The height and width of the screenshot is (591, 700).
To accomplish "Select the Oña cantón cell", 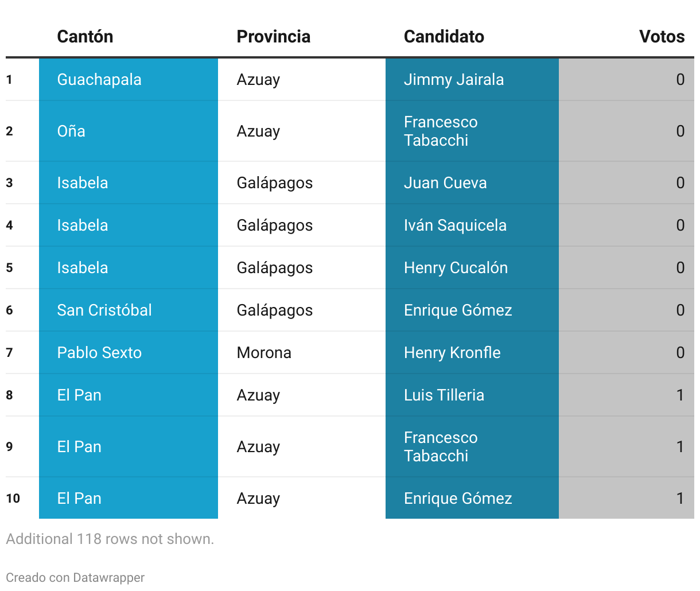I will point(129,131).
